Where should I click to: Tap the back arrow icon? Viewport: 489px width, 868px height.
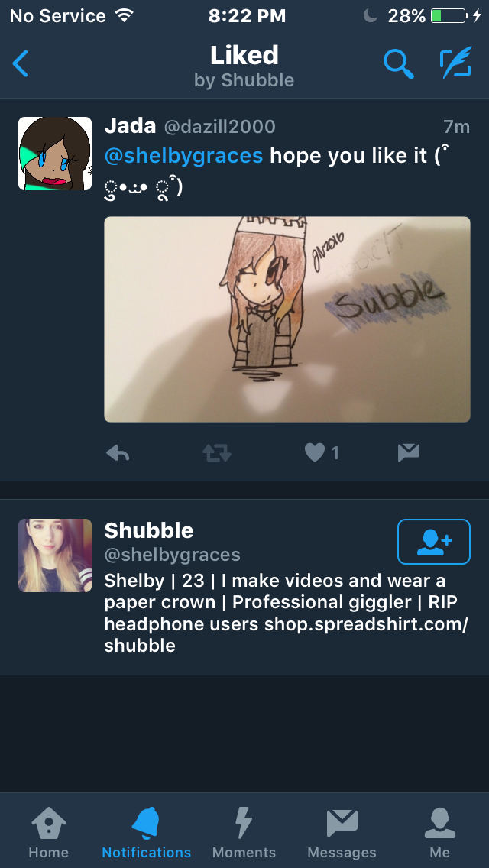point(21,63)
